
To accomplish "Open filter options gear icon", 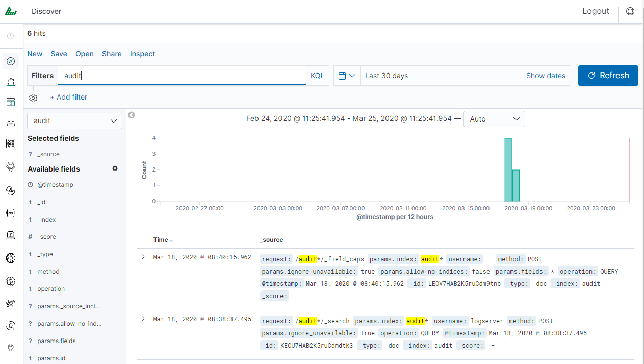I will pyautogui.click(x=33, y=98).
